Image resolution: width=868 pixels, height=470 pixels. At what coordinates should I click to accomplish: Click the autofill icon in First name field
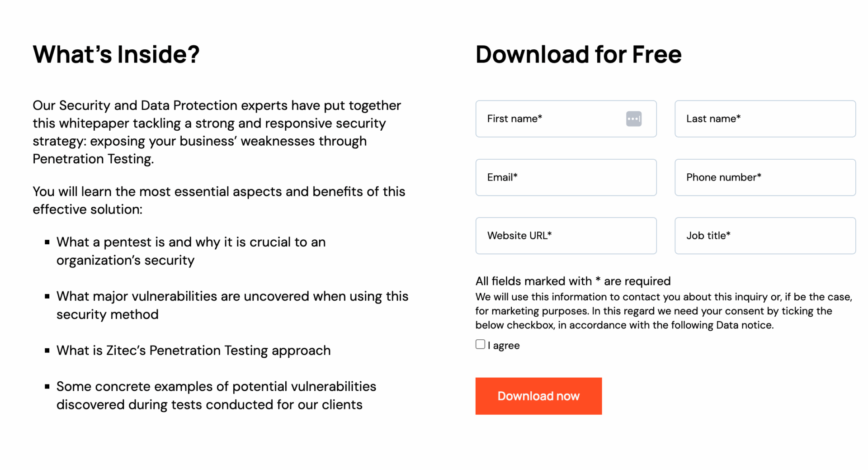(633, 119)
